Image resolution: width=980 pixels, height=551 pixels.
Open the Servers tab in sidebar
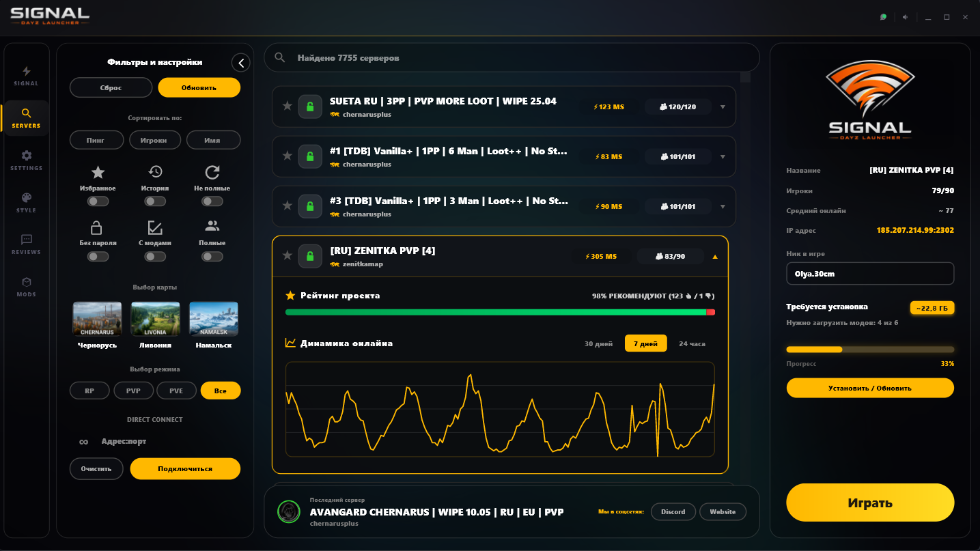[x=26, y=118]
